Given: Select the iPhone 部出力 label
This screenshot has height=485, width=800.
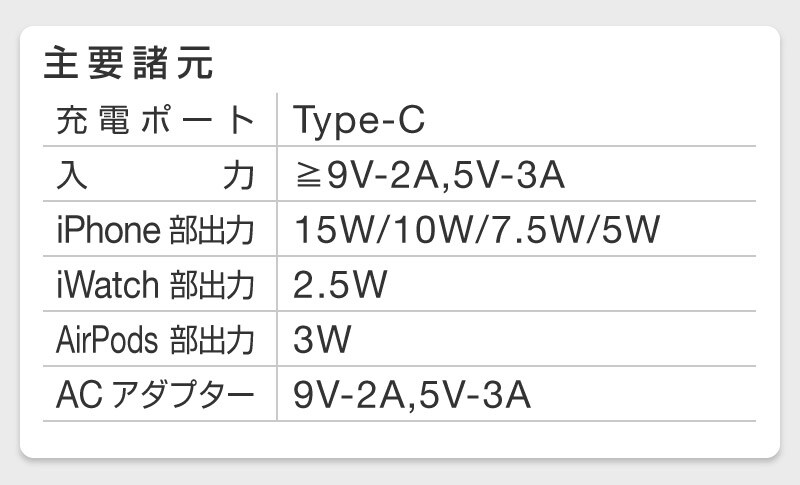Looking at the screenshot, I should click(x=155, y=231).
